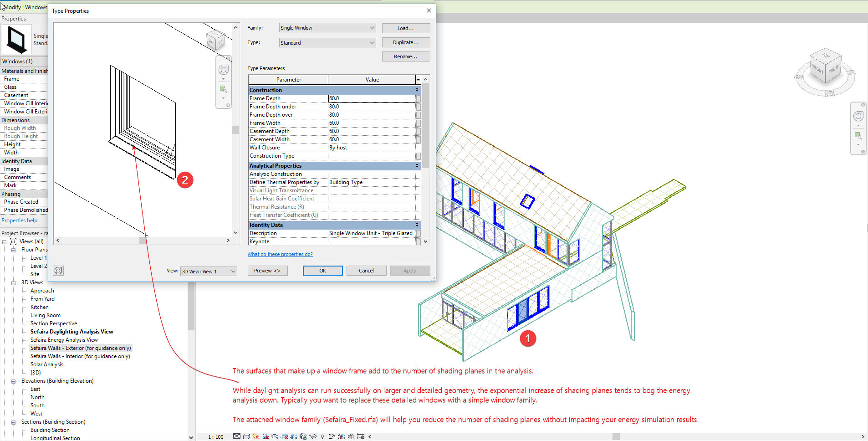This screenshot has height=441, width=868.
Task: Click the Crop View icon
Action: click(x=284, y=436)
